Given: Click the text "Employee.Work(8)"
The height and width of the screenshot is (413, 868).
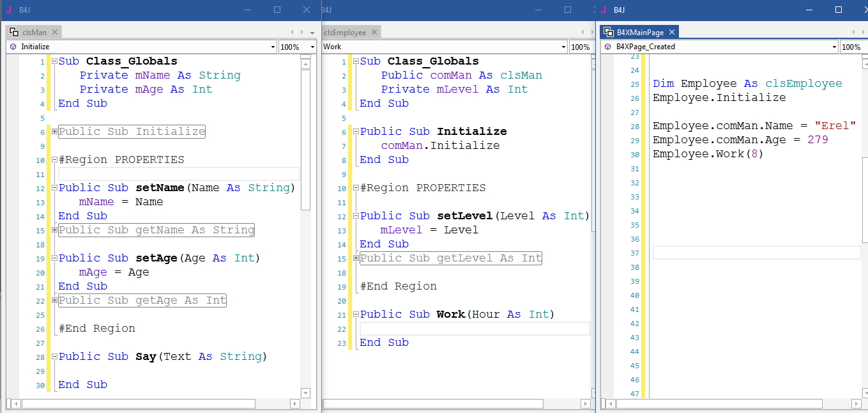Looking at the screenshot, I should pyautogui.click(x=708, y=154).
